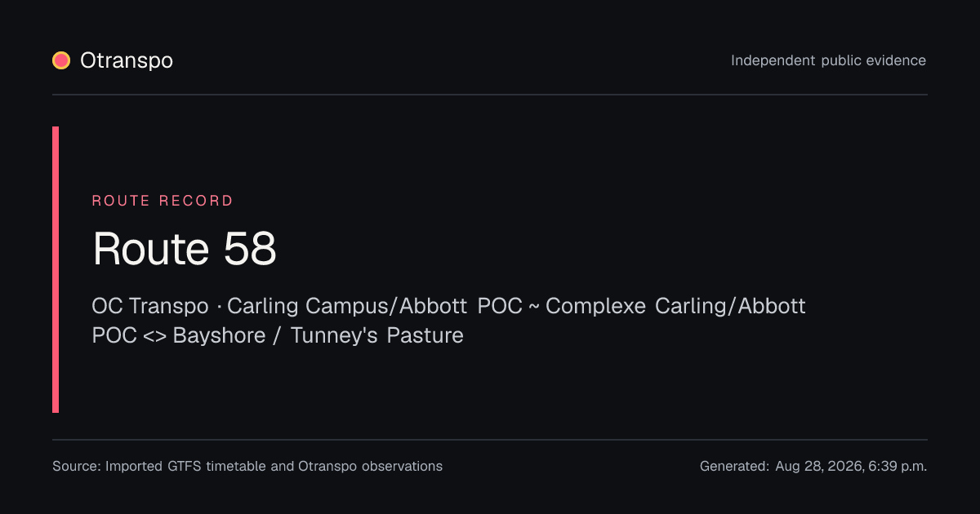
Task: Select the Otranspo observations footer text
Action: (370, 467)
